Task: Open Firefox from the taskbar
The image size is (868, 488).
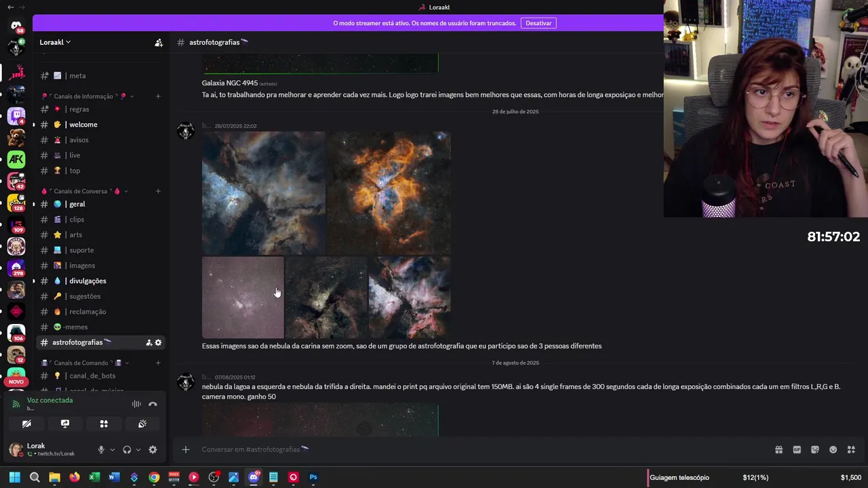Action: (x=75, y=477)
